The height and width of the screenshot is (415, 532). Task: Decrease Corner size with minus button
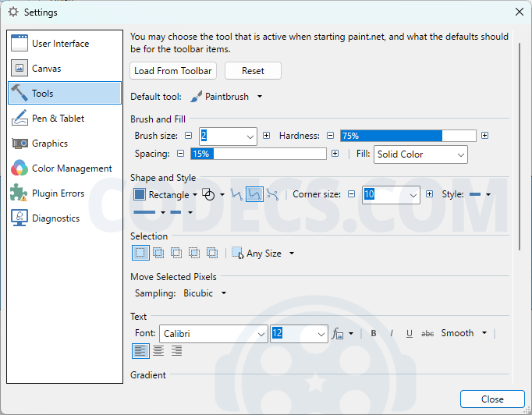pos(352,194)
